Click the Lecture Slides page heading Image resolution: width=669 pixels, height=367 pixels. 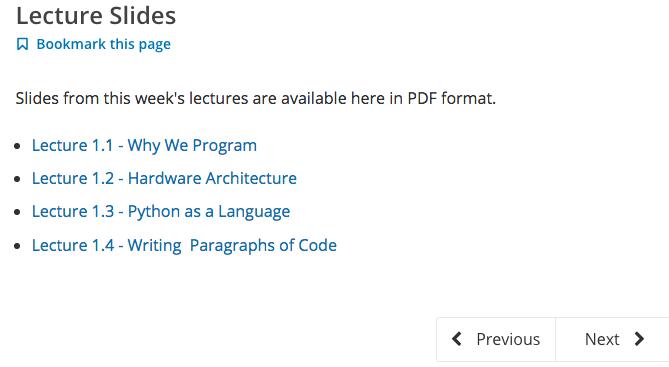[x=96, y=16]
